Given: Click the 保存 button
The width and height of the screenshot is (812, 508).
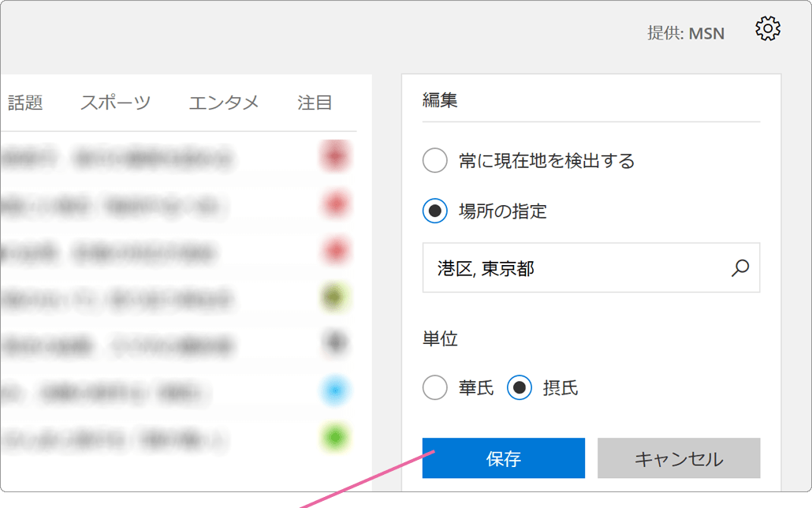Looking at the screenshot, I should [x=503, y=458].
